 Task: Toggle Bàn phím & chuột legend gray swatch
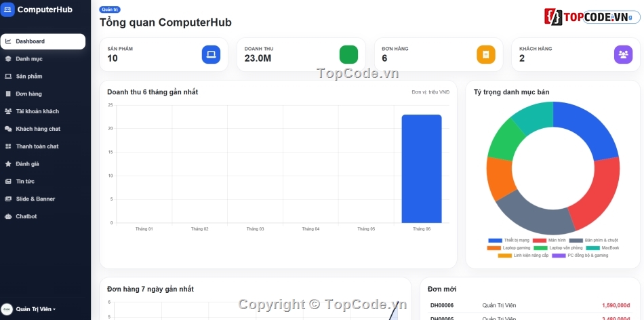click(576, 240)
